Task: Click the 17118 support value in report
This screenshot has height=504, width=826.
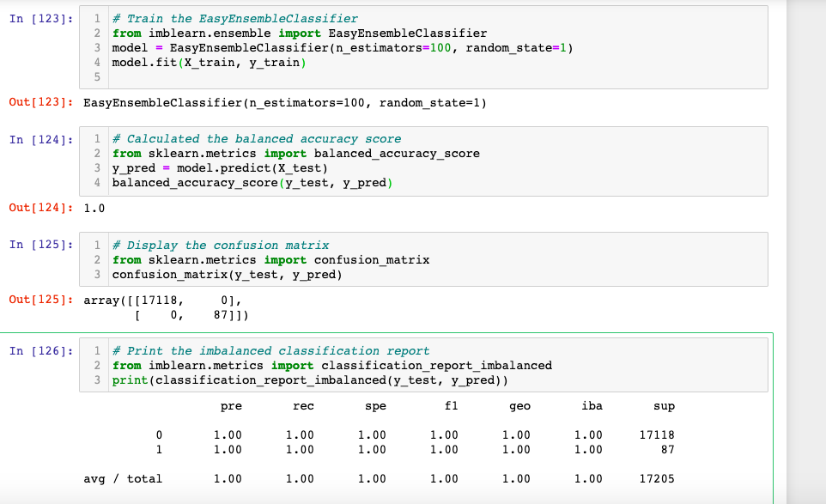Action: pos(657,435)
